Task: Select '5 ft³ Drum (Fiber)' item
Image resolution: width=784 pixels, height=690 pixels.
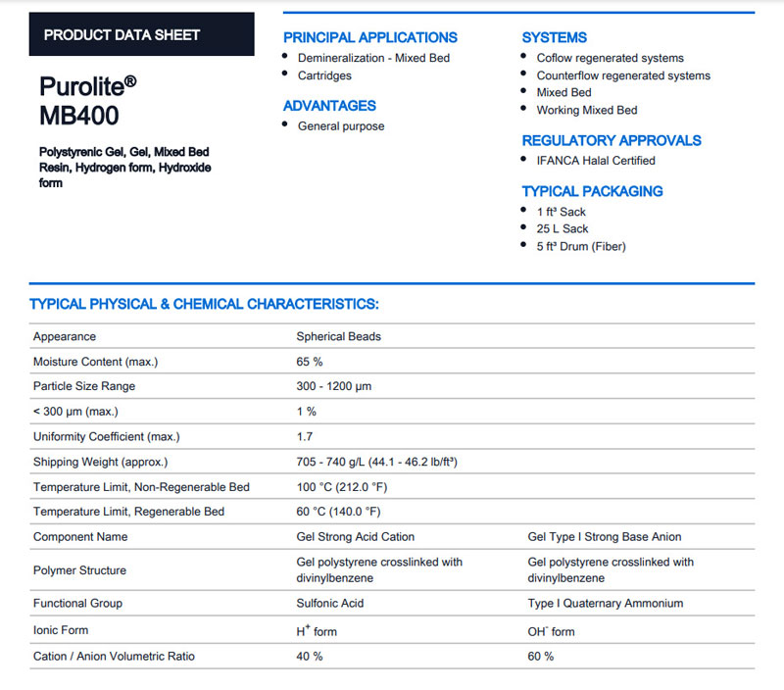Action: [581, 246]
